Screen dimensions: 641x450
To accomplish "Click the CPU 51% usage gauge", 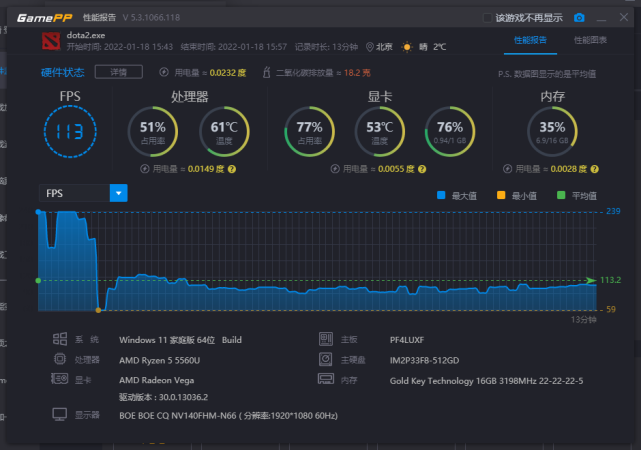I will pos(153,132).
